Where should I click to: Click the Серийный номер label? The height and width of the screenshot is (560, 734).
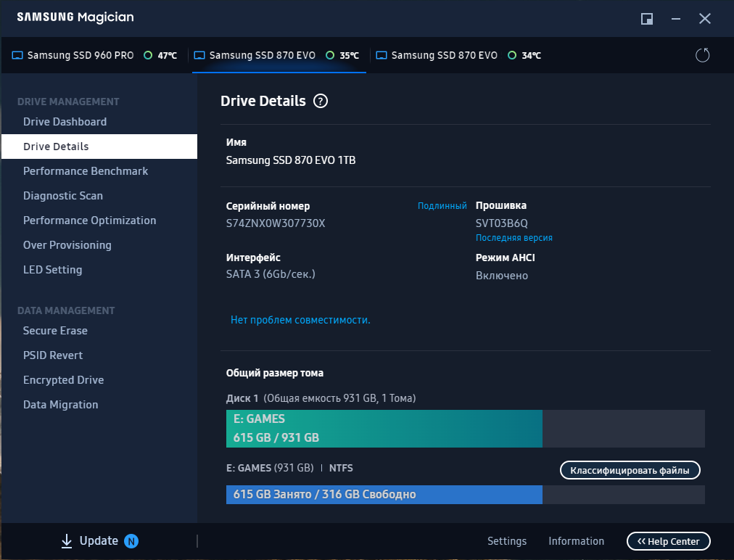pos(268,206)
